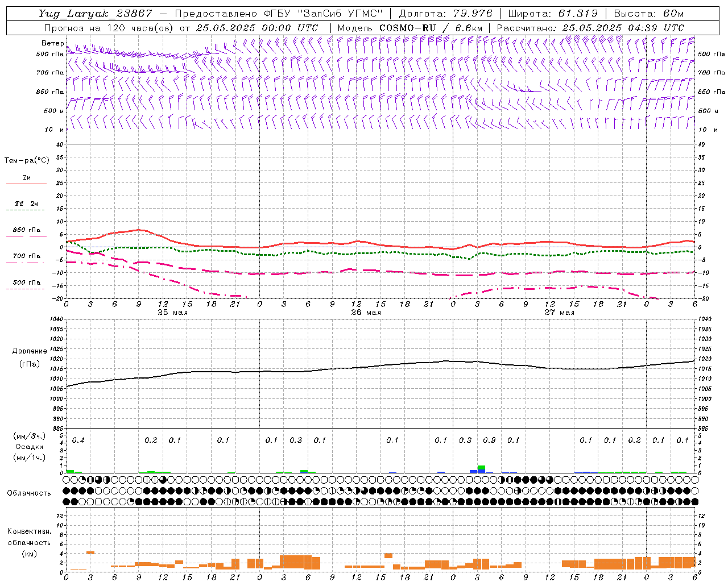728x582 pixels.
Task: Click the elevation text Высота: 60м
Action: [x=648, y=14]
